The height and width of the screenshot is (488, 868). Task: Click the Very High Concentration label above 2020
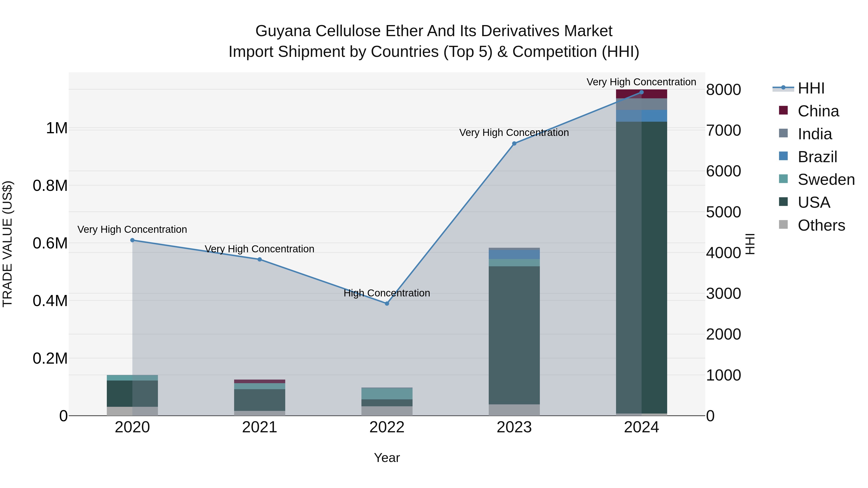(132, 229)
